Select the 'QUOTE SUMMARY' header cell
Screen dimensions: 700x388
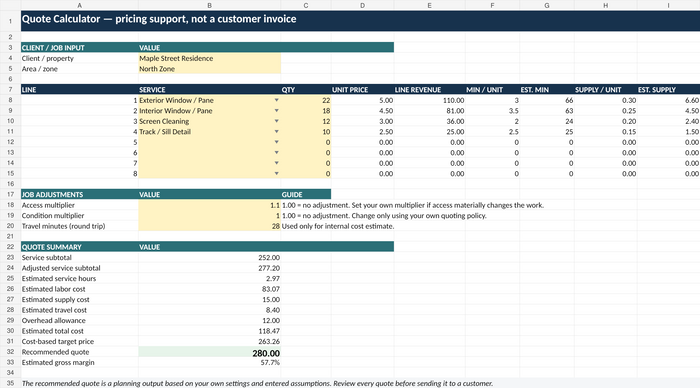click(x=79, y=247)
